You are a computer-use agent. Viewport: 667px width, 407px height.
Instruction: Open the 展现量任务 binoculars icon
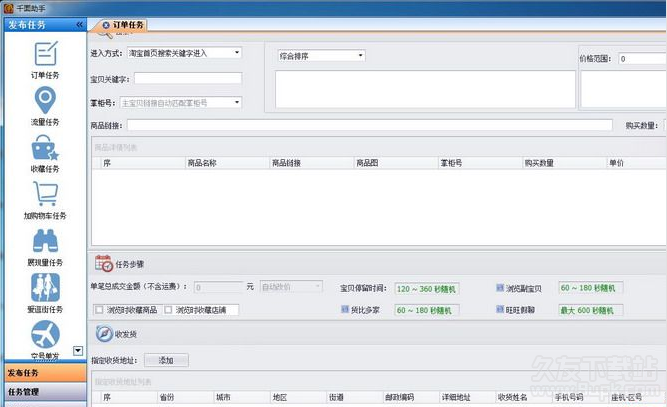coord(45,241)
